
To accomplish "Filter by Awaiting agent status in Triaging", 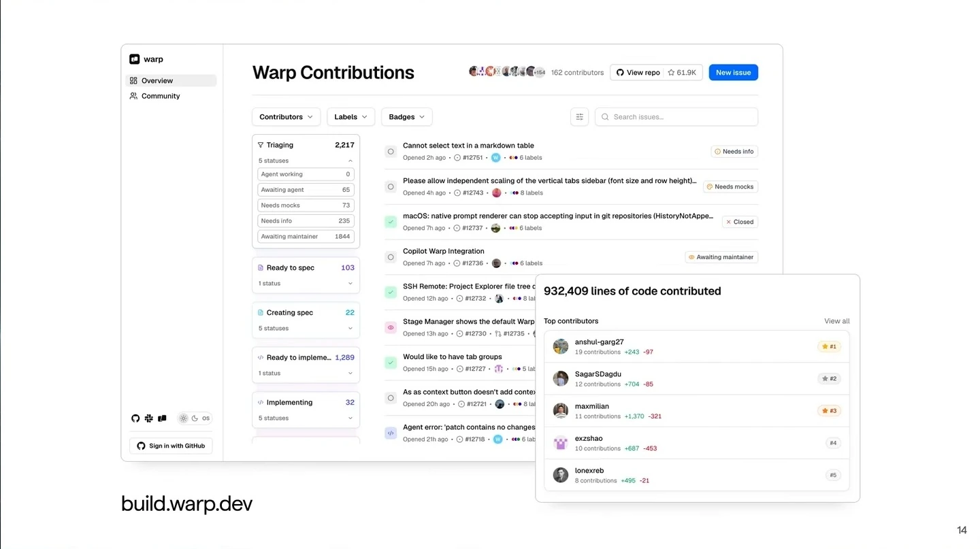I will (306, 190).
